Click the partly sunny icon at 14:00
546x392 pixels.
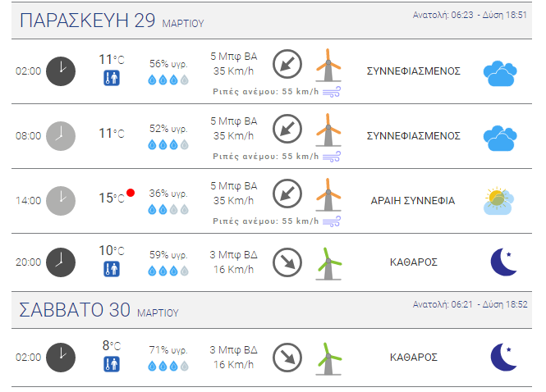coord(498,201)
